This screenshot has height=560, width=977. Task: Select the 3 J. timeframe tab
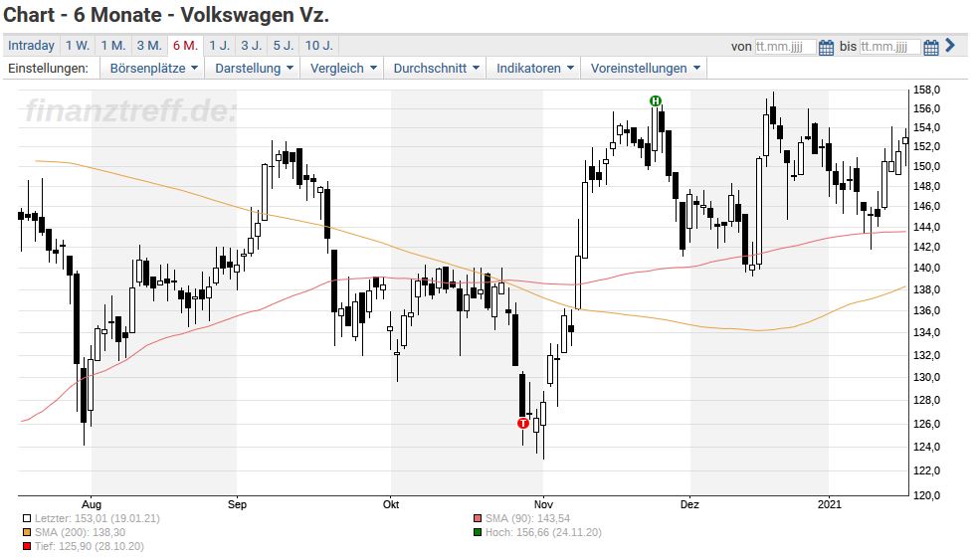pos(252,46)
